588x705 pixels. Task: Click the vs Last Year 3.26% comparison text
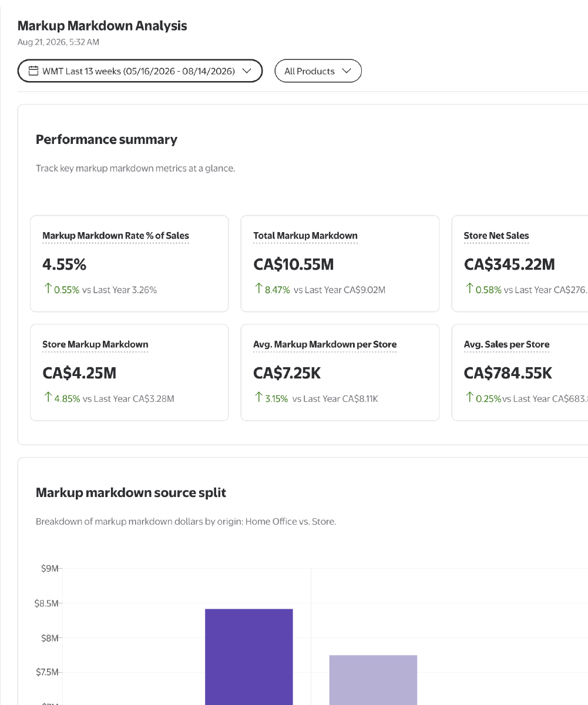pos(120,290)
